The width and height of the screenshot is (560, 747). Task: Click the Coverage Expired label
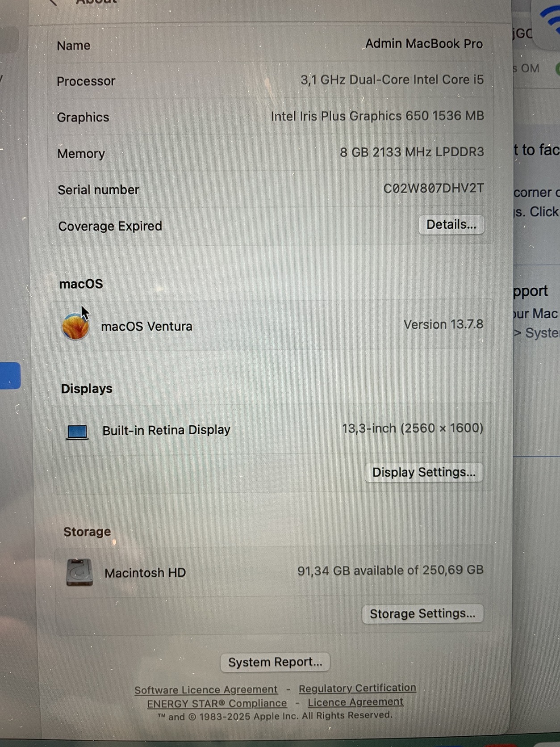110,226
